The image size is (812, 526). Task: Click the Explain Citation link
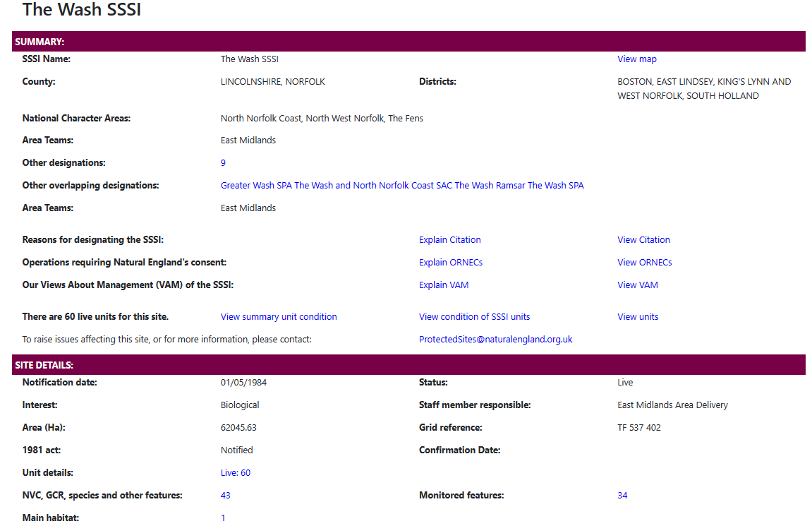tap(449, 240)
